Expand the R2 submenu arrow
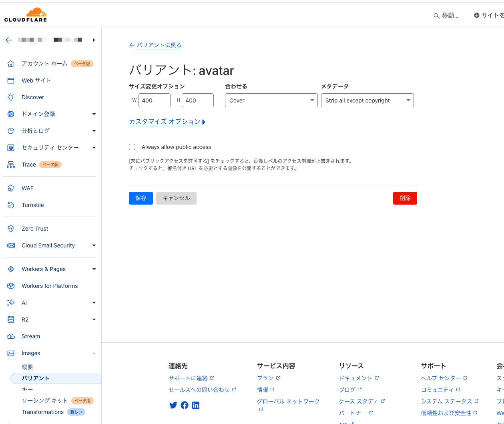 pos(94,320)
